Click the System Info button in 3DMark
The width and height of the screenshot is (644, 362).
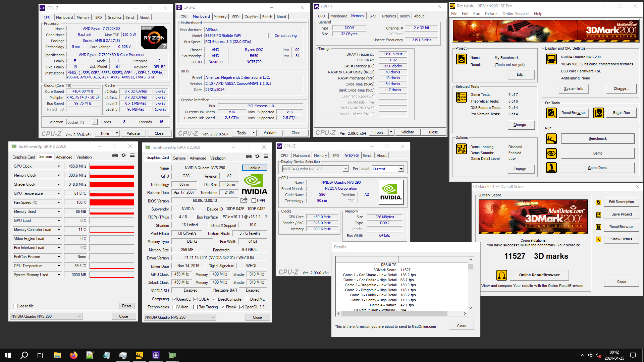point(574,89)
